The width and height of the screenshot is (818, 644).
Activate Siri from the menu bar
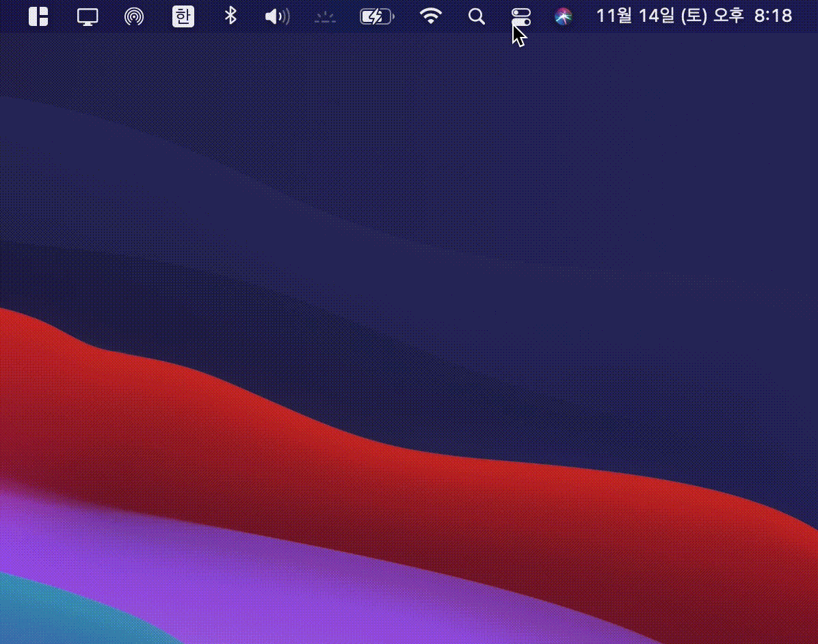coord(563,16)
